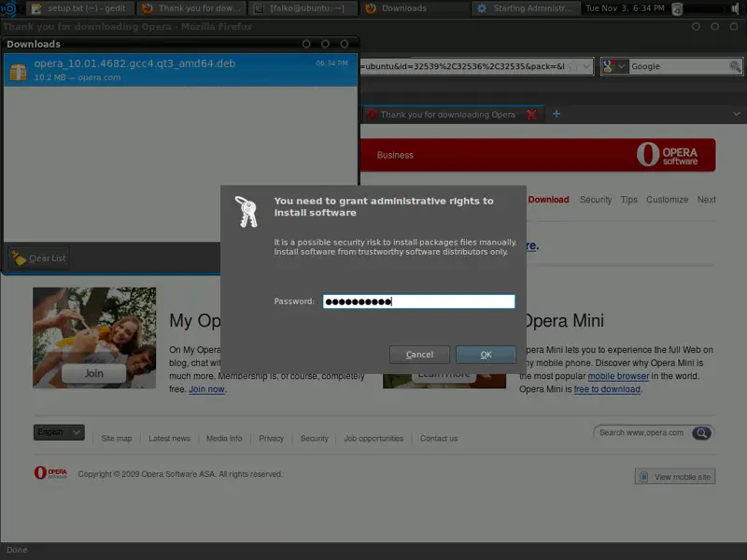This screenshot has width=747, height=560.
Task: Open the Job opportunities footer link
Action: (x=373, y=439)
